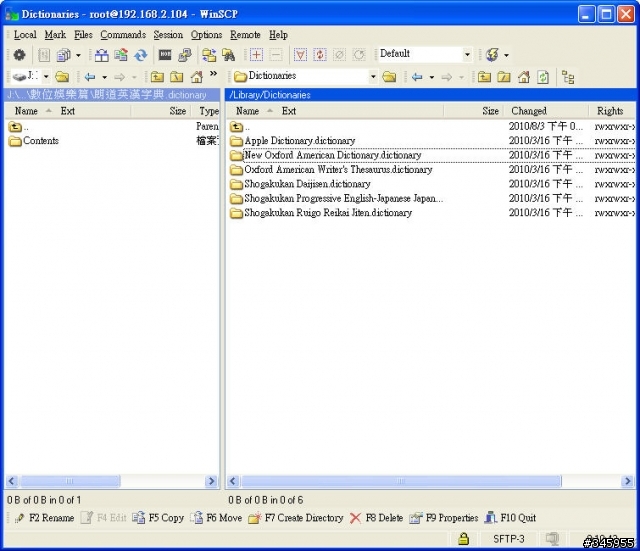Open remote Dictionaries path dropdown
640x551 pixels.
pyautogui.click(x=373, y=77)
